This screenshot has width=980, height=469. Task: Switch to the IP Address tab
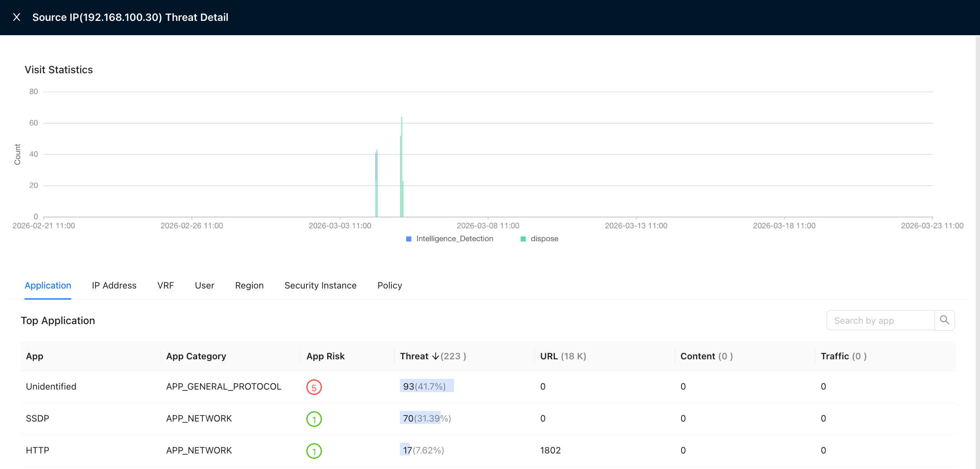click(x=114, y=285)
